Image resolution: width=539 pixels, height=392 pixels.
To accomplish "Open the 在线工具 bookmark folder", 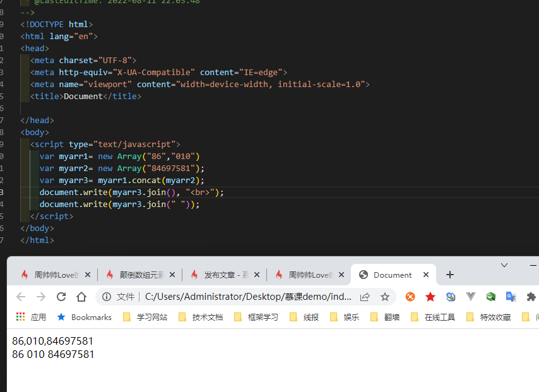I will click(x=433, y=317).
